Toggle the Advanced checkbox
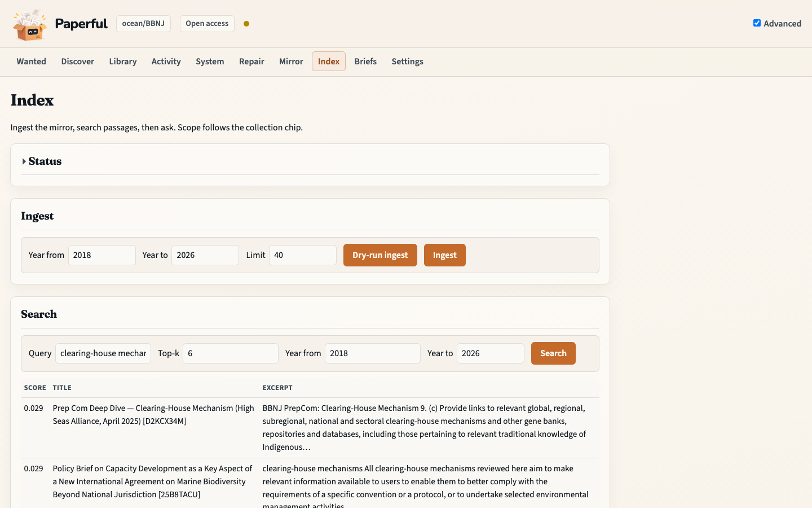812x508 pixels. [x=757, y=23]
